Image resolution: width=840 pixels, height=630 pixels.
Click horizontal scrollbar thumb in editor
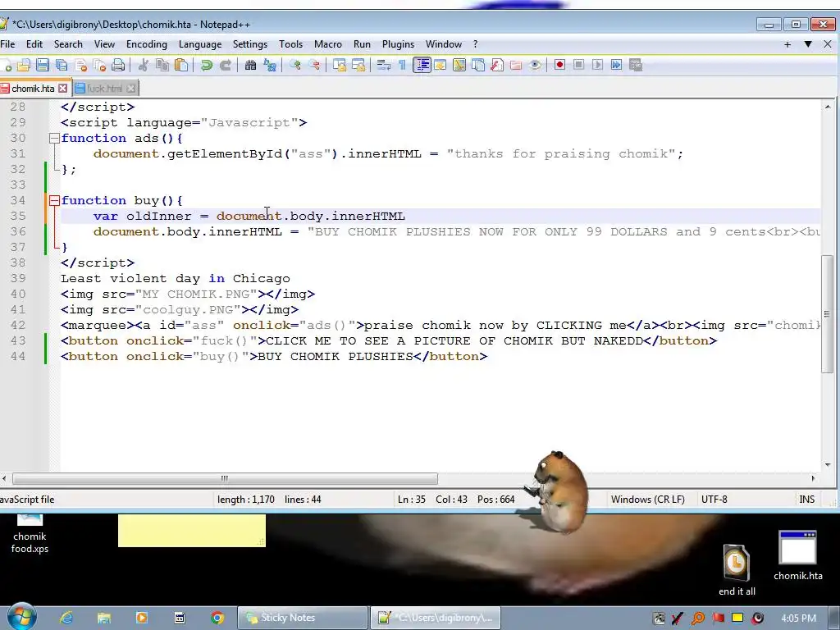click(x=225, y=478)
